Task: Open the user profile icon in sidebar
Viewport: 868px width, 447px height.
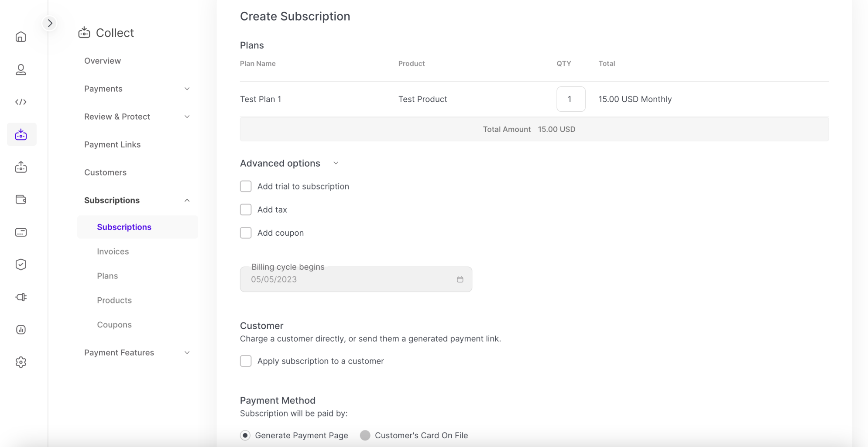Action: click(x=21, y=70)
